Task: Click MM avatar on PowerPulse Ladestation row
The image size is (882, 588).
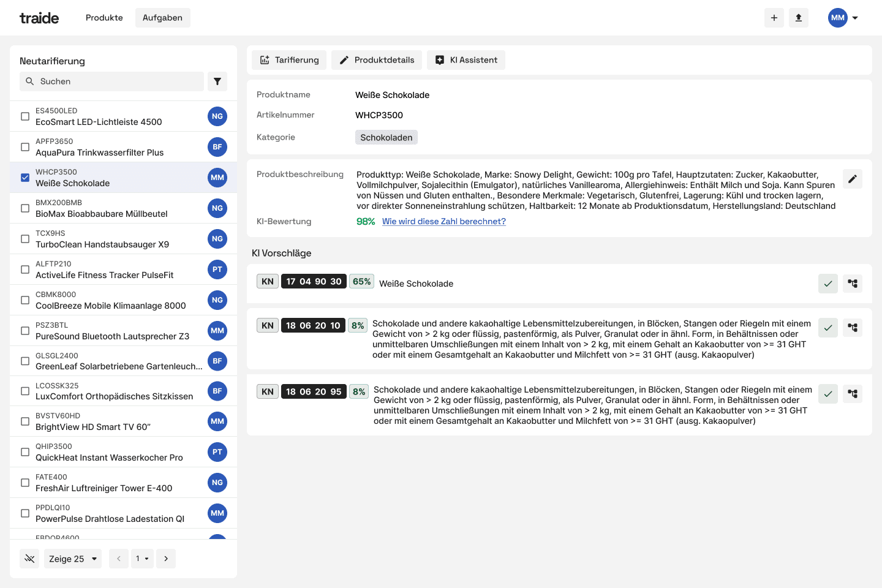Action: [217, 513]
